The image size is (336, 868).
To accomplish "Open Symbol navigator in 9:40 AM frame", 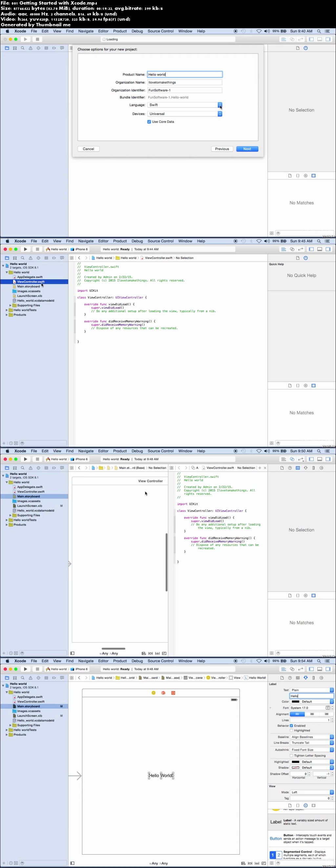I will pos(15,48).
